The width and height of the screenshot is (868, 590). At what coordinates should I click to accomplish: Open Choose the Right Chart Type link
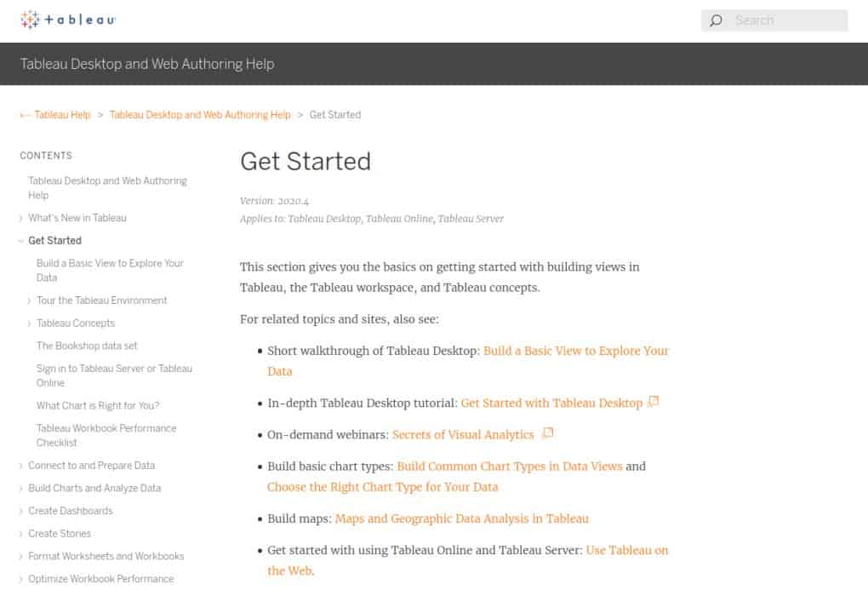[x=383, y=486]
